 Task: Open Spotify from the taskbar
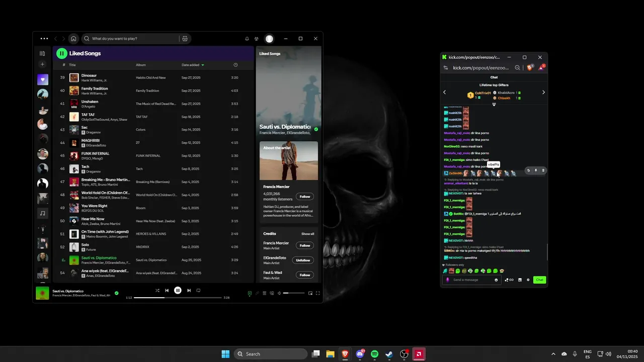[374, 354]
